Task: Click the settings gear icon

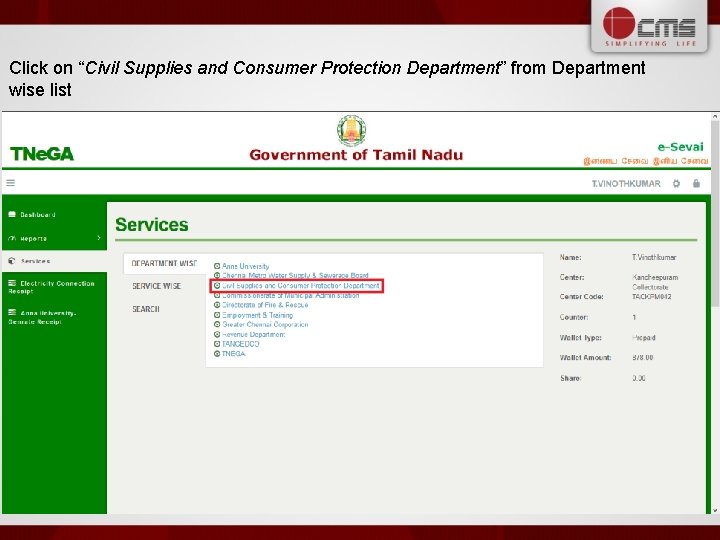Action: [x=676, y=184]
